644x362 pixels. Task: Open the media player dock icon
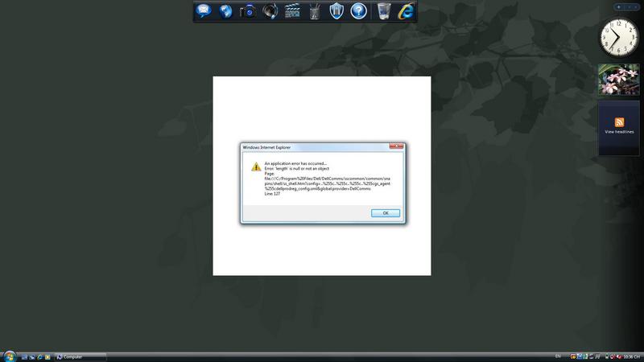point(270,11)
